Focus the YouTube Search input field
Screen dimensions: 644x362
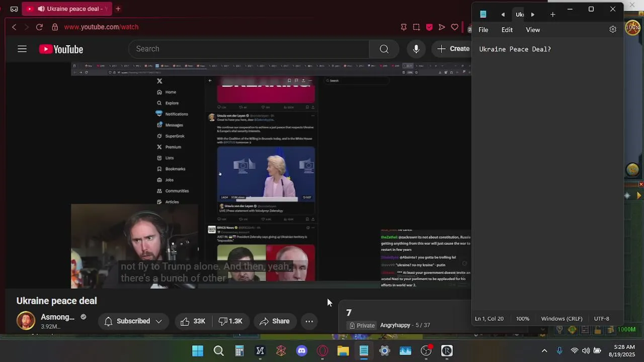(x=249, y=49)
